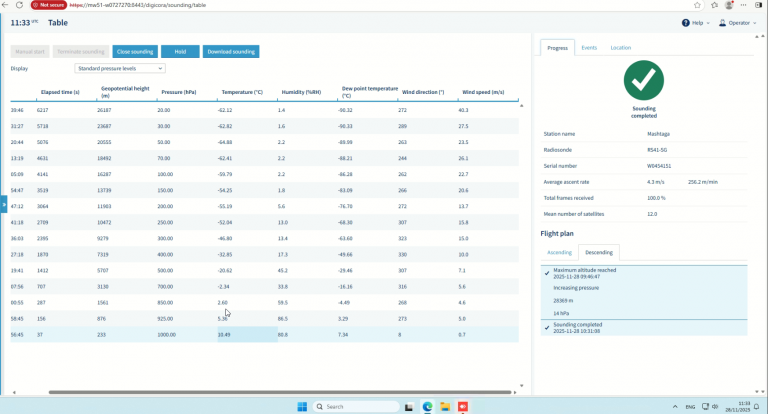Click the Windows Start icon
The image size is (768, 414).
(302, 407)
